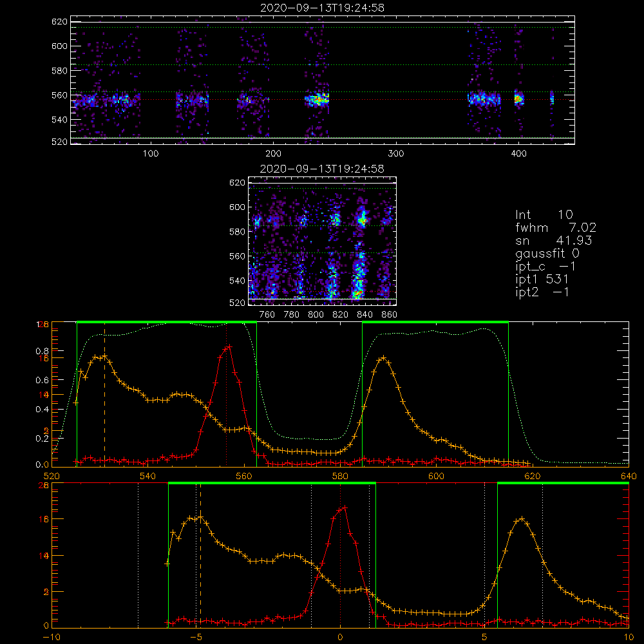Image resolution: width=644 pixels, height=644 pixels.
Task: Click the red curve peak in upper profile plot
Action: pos(230,347)
